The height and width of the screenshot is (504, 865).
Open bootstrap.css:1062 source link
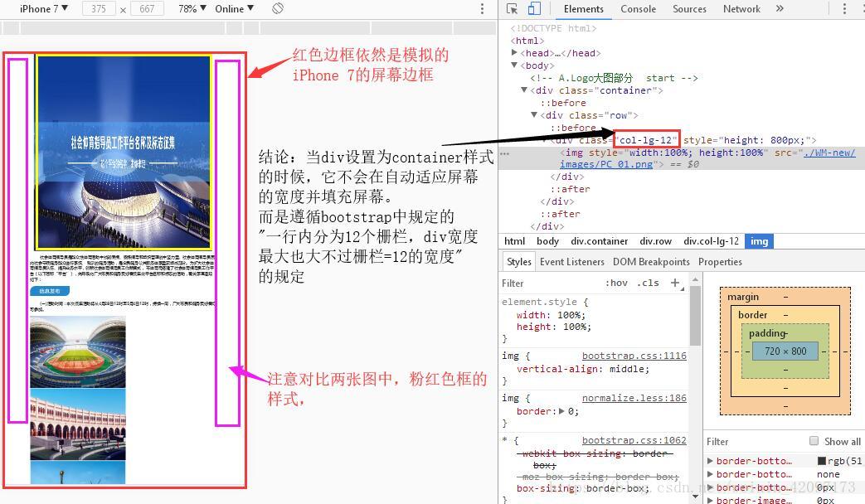(634, 440)
